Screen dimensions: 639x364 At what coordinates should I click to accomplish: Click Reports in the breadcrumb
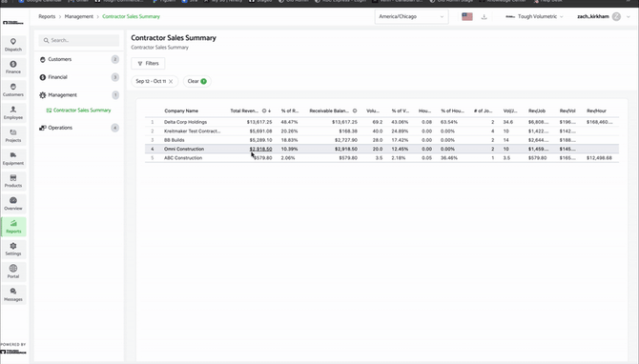click(47, 17)
